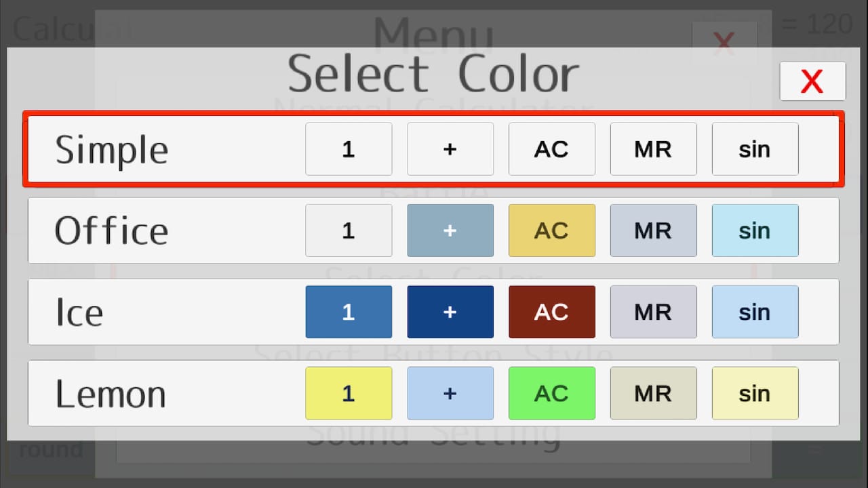Viewport: 868px width, 488px height.
Task: Click the pale yellow sin swatch in Lemon row
Action: click(x=755, y=393)
